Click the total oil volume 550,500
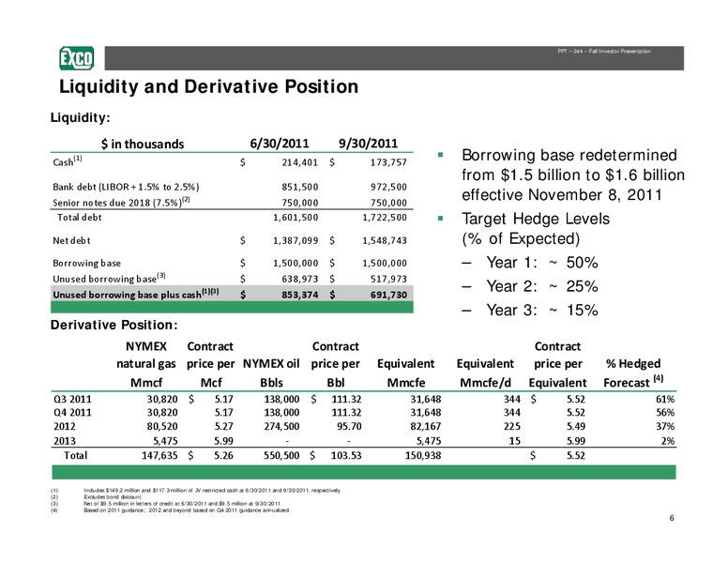This screenshot has height=563, width=728. 281,456
